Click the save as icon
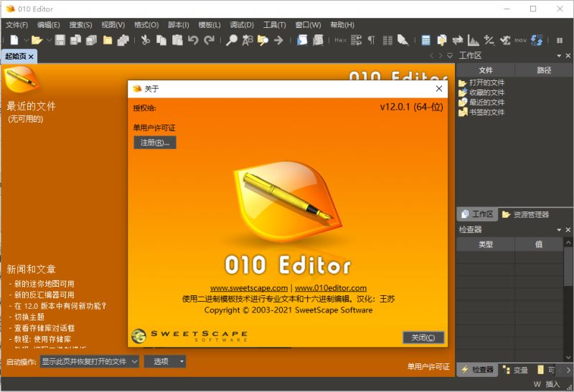Image resolution: width=574 pixels, height=392 pixels. [76, 40]
